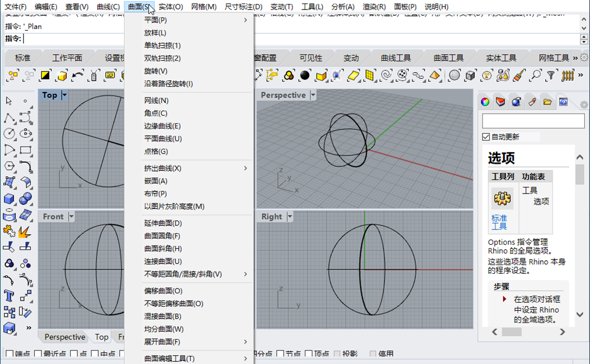This screenshot has height=364, width=590.
Task: Open the color wheel panel tab
Action: (485, 101)
